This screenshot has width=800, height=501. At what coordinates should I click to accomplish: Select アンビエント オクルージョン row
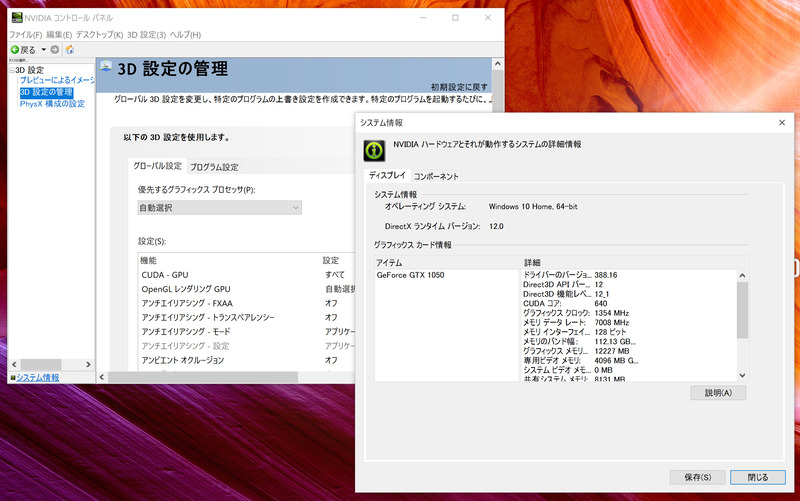[247, 360]
